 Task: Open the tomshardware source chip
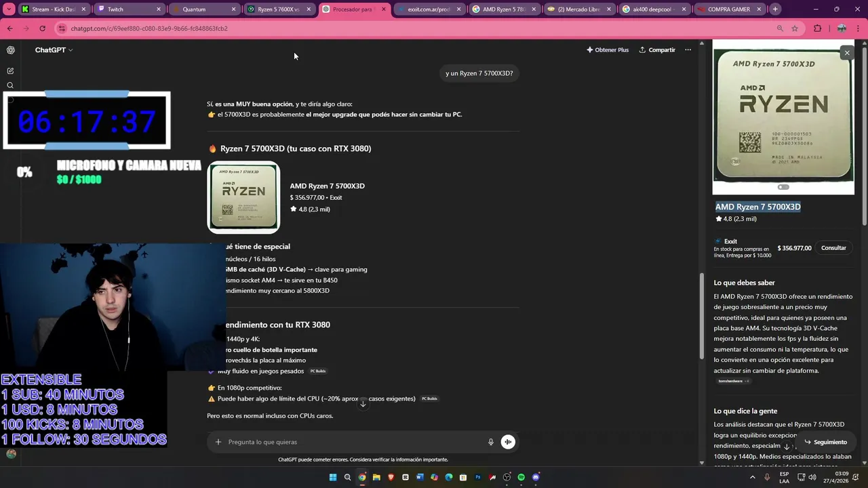coord(733,381)
